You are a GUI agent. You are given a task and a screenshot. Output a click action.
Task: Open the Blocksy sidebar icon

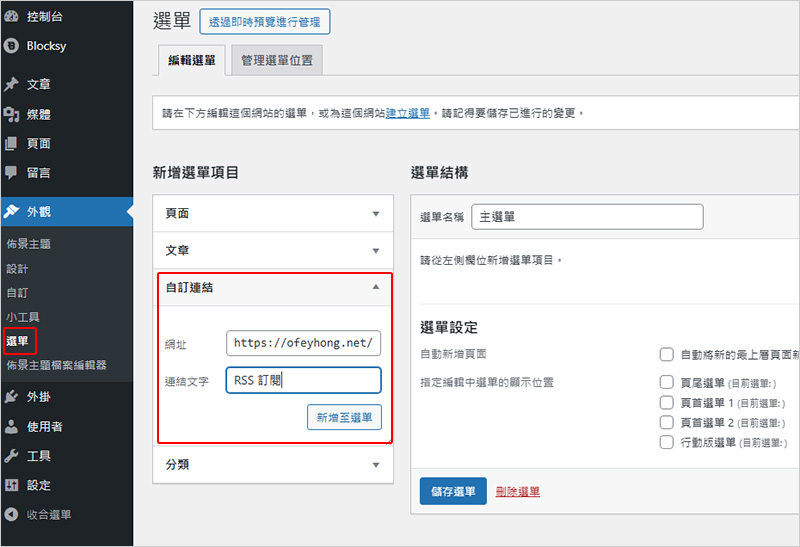pyautogui.click(x=11, y=46)
